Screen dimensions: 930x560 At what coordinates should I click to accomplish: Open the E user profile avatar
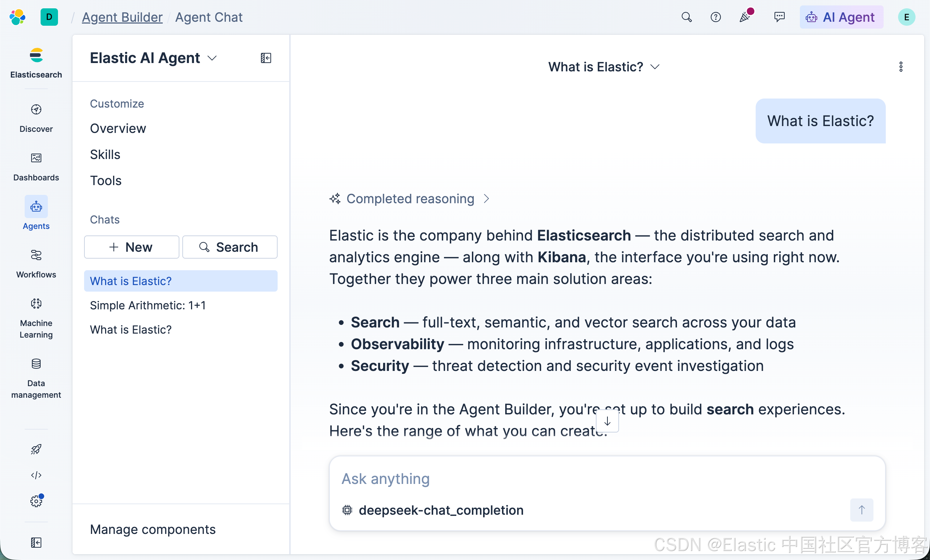point(906,17)
